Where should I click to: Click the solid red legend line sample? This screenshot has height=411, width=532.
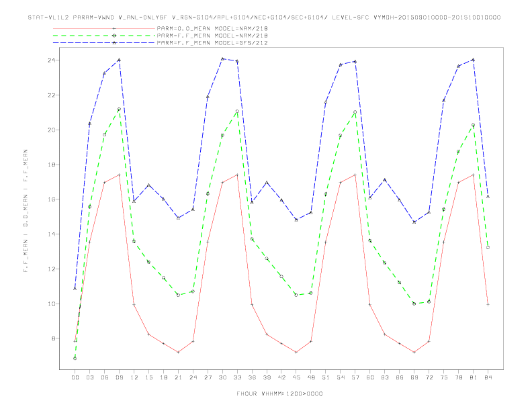pyautogui.click(x=104, y=28)
